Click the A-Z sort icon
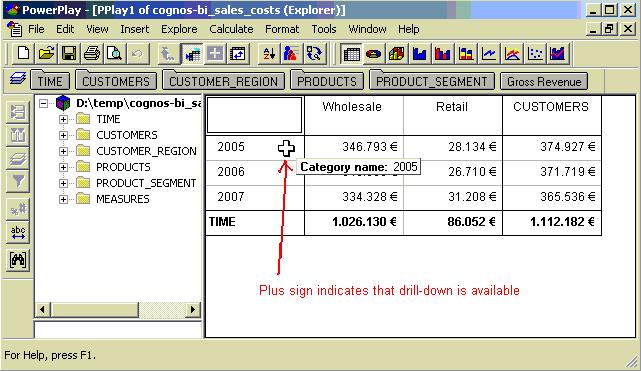 tap(269, 54)
